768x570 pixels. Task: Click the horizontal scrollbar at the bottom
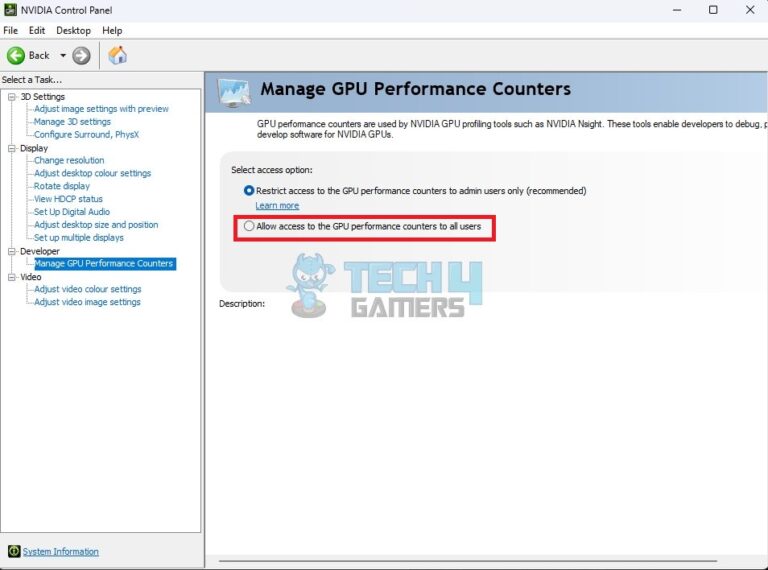click(480, 564)
